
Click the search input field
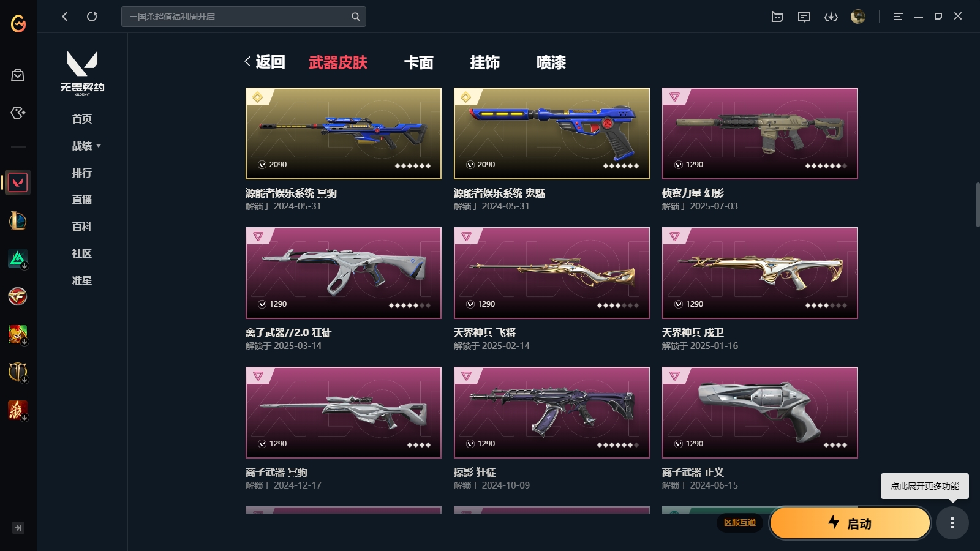tap(244, 17)
